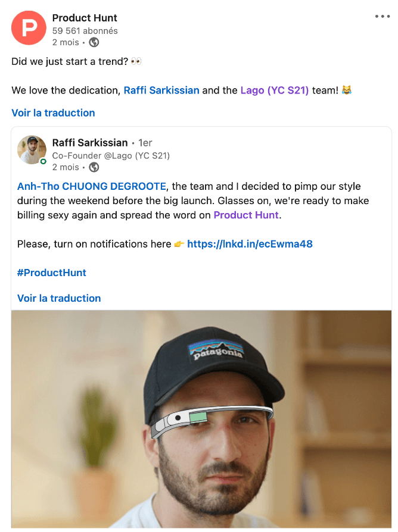Viewport: 398px width, 532px height.
Task: Click the pointing hand emoji before the link
Action: point(179,244)
